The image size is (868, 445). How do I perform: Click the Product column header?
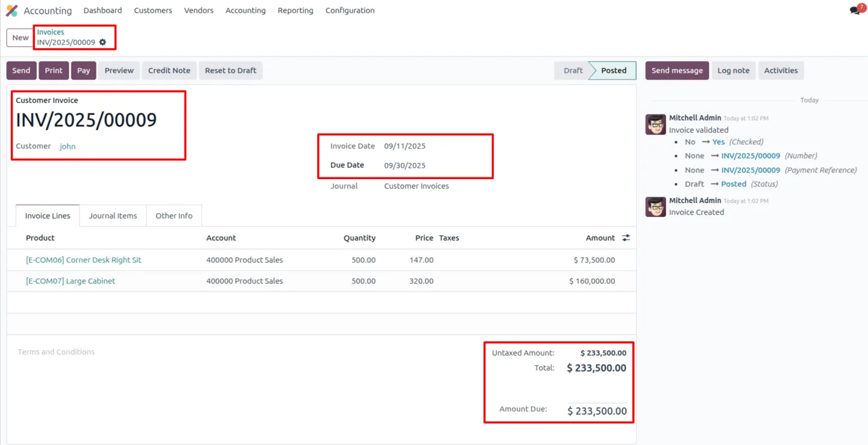point(40,238)
